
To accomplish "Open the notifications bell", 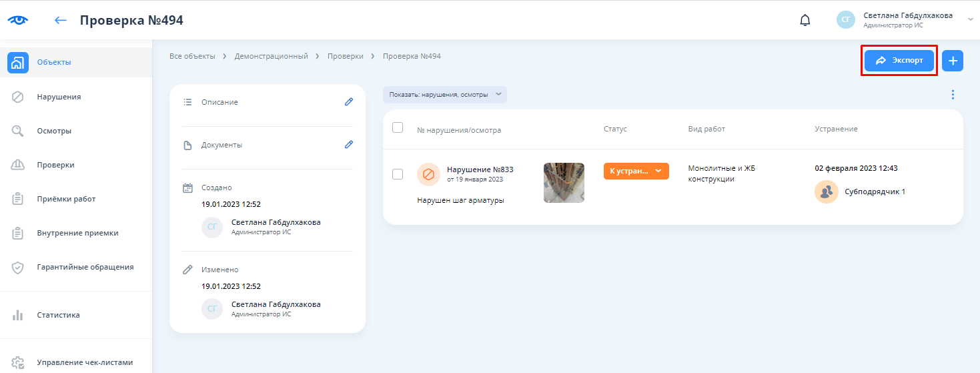I will click(805, 20).
